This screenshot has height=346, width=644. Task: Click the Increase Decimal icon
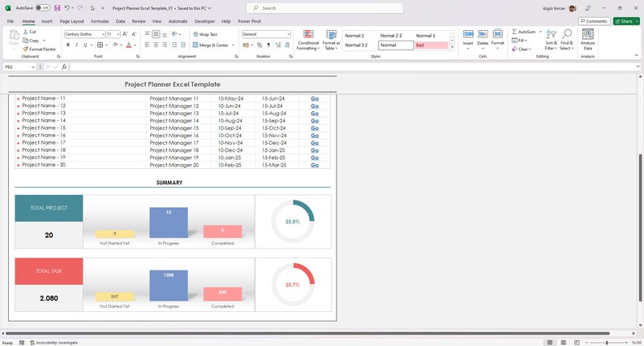278,45
